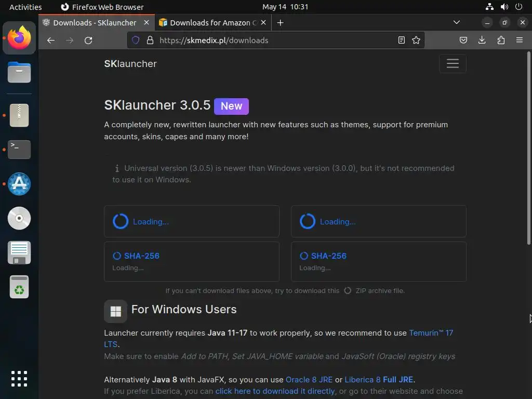Click the SKlauncher site logo
Viewport: 532px width, 399px height.
130,64
